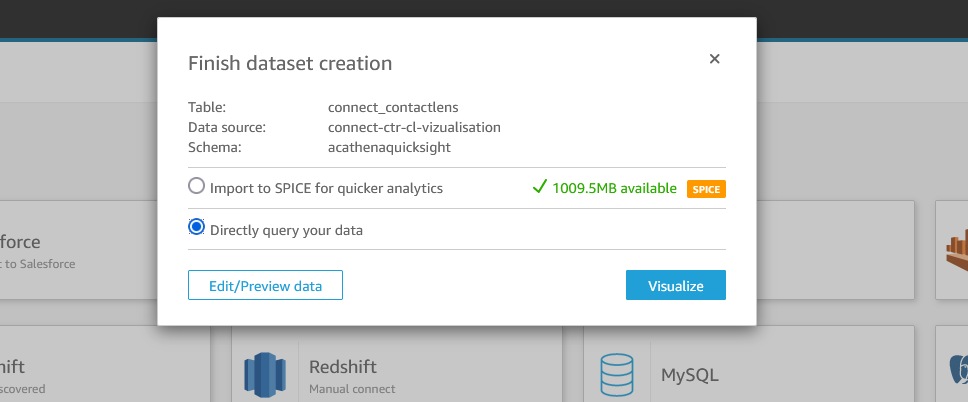Click the Edit/Preview data button
Viewport: 968px width, 402px height.
tap(265, 285)
